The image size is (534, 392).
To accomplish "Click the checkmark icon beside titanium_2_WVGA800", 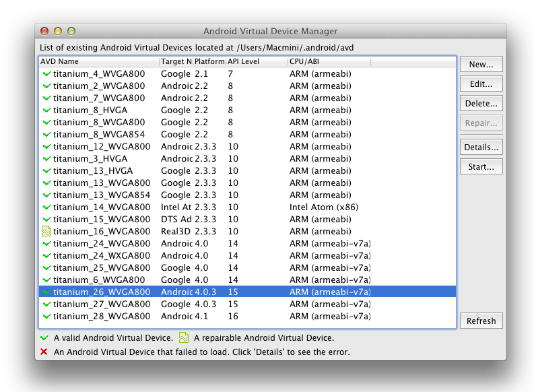I will coord(46,86).
